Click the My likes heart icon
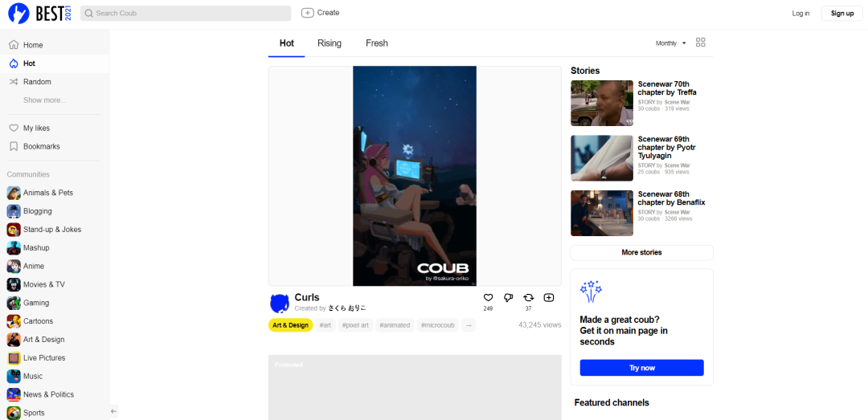Screen dimensions: 868x420 (14, 128)
